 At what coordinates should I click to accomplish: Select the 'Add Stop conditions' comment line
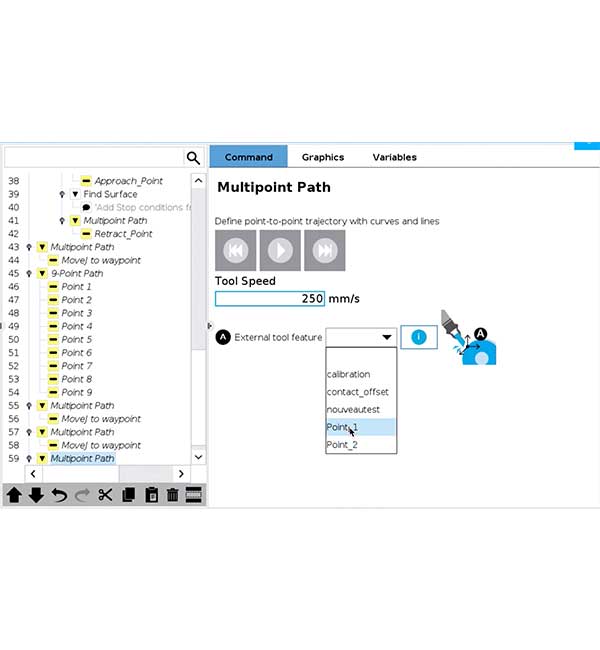point(143,207)
